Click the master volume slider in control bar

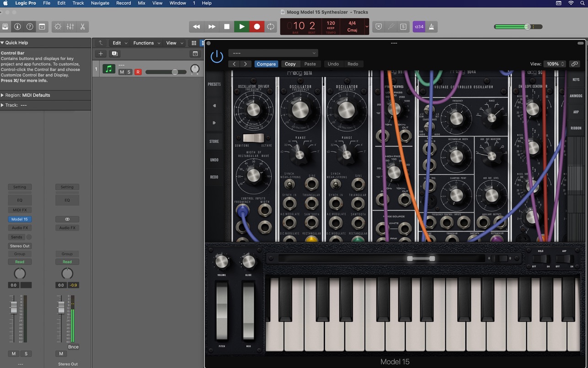[x=518, y=27]
